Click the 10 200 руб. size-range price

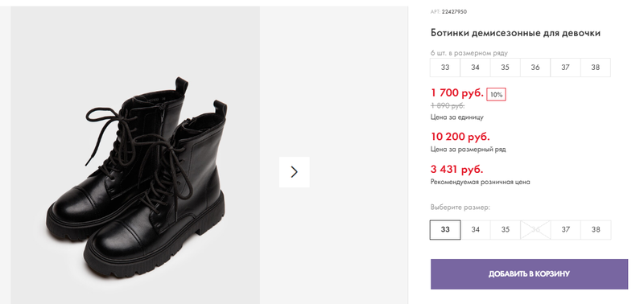pyautogui.click(x=460, y=137)
